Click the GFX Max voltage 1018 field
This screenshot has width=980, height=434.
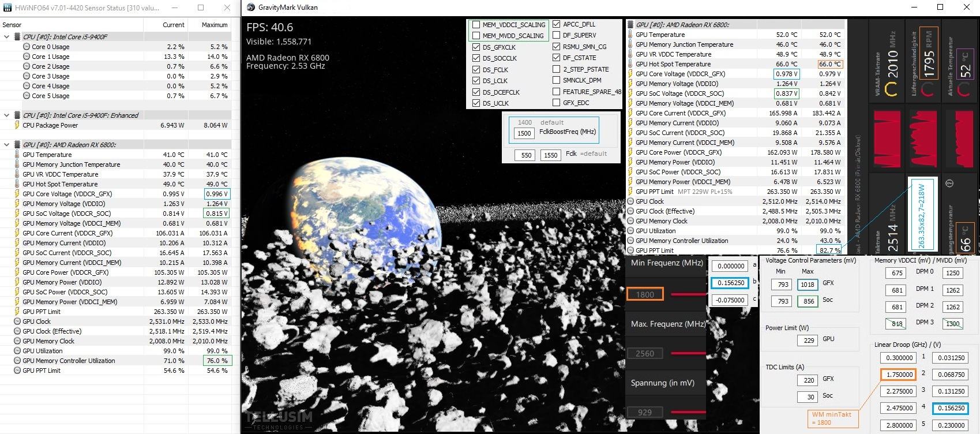pos(808,285)
